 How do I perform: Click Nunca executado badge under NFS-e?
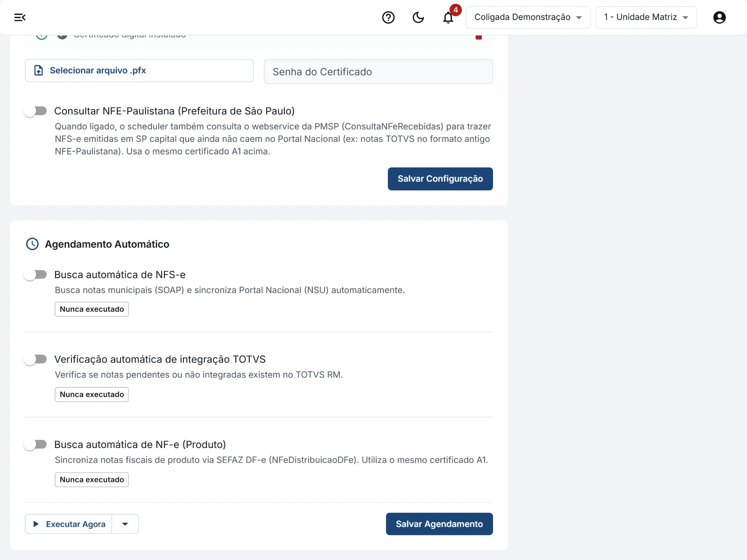coord(92,309)
